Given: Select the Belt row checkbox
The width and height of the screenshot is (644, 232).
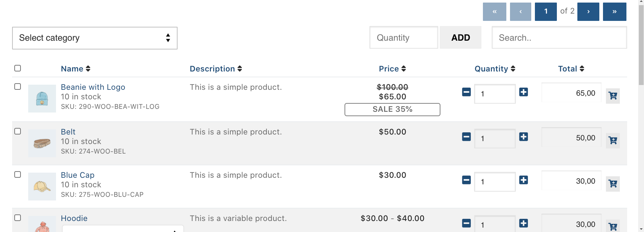Looking at the screenshot, I should 17,131.
